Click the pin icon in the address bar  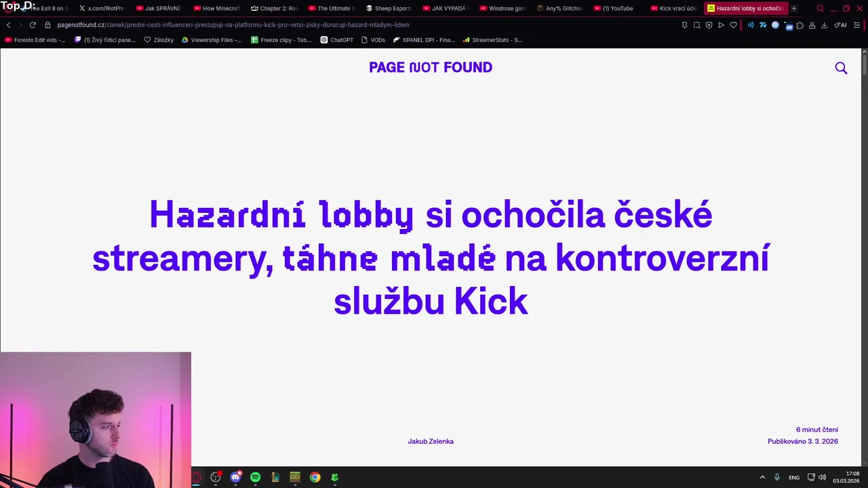[684, 25]
